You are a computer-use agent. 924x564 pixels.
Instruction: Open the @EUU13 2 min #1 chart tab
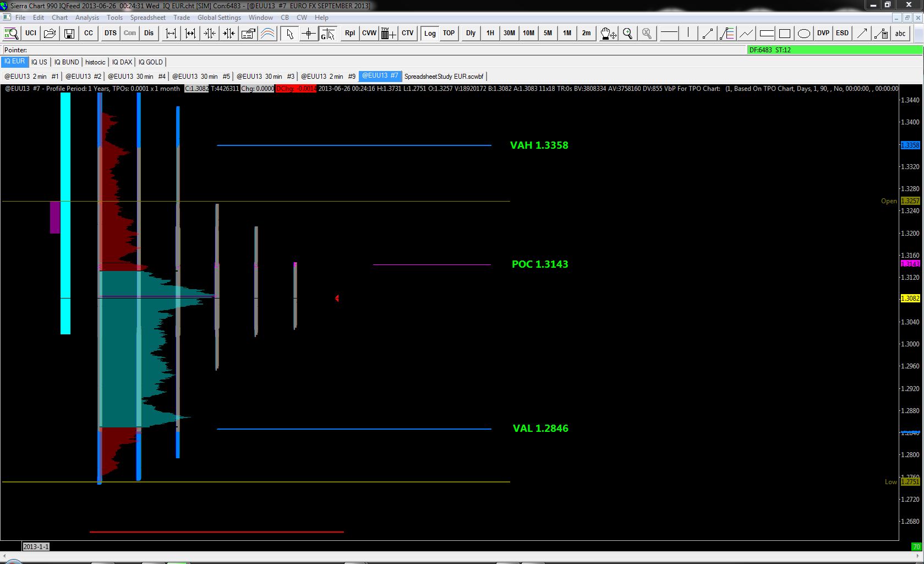[31, 77]
